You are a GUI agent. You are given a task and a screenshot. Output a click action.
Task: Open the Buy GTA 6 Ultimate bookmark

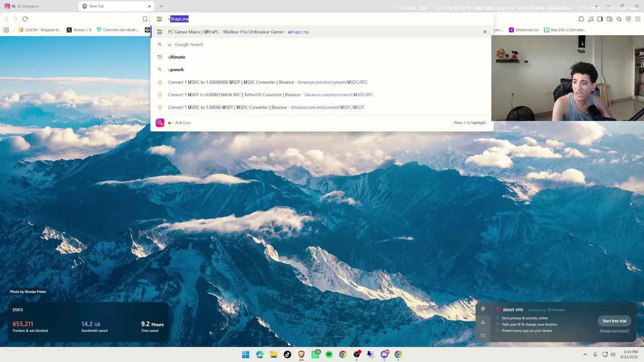(565, 30)
